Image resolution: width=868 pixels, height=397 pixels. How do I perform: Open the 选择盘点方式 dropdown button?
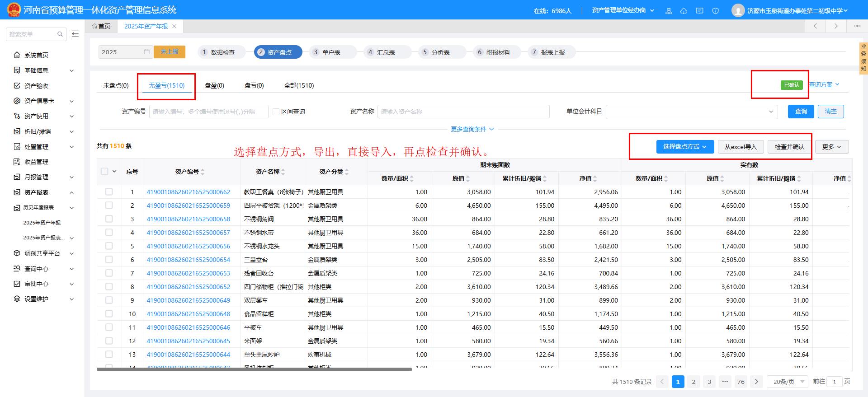click(x=685, y=147)
